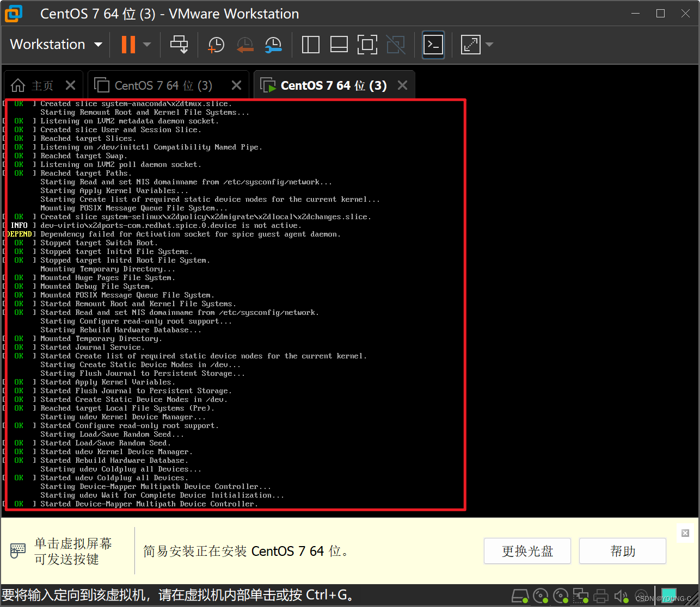The width and height of the screenshot is (700, 607).
Task: Toggle the library panel visibility
Action: pyautogui.click(x=310, y=45)
